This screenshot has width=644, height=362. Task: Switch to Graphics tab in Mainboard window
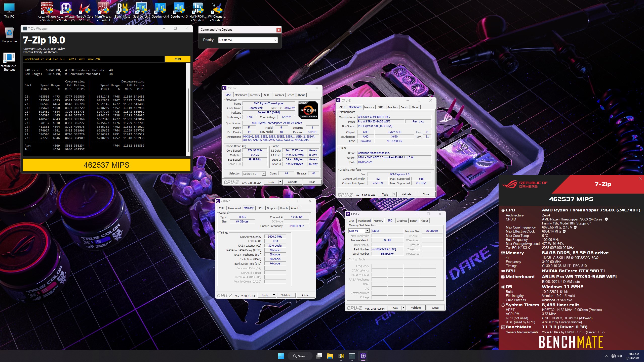point(392,107)
